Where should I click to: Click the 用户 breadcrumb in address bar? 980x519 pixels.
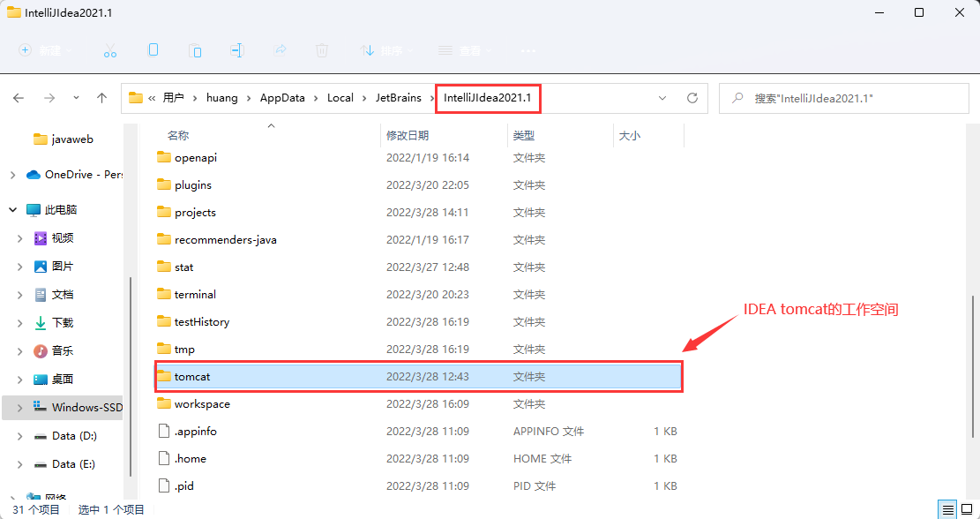click(x=173, y=98)
